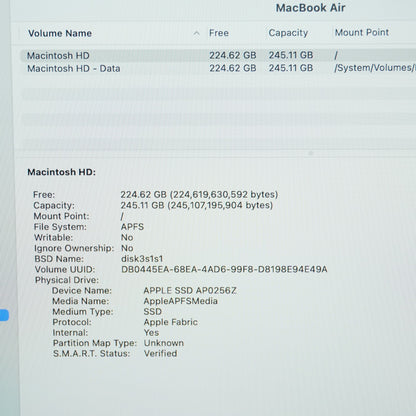Select the Macintosh HD volume row

[218, 55]
